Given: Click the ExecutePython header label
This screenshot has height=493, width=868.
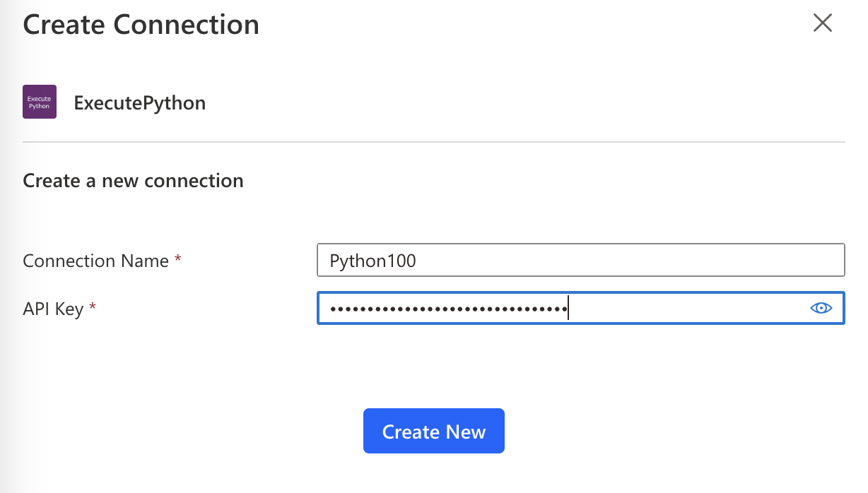Looking at the screenshot, I should 139,102.
